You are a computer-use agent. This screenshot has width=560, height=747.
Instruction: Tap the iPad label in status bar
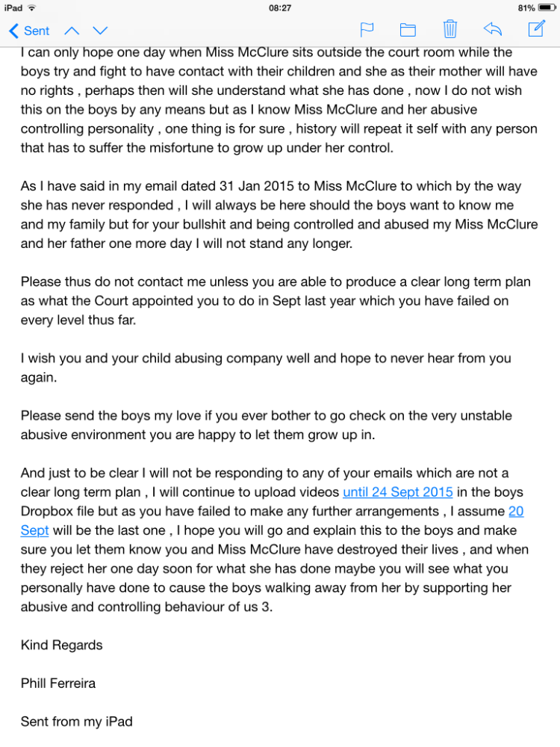pyautogui.click(x=13, y=7)
